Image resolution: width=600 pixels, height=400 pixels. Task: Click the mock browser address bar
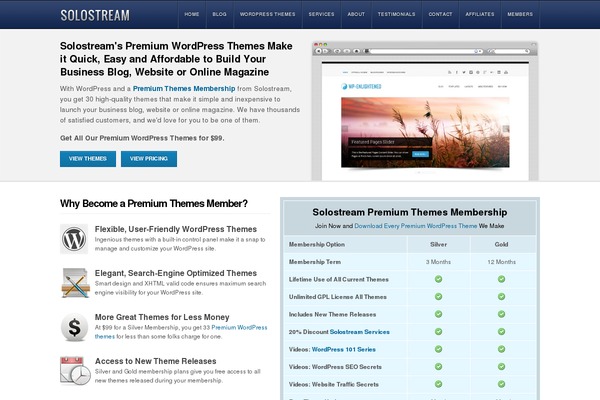tap(426, 51)
